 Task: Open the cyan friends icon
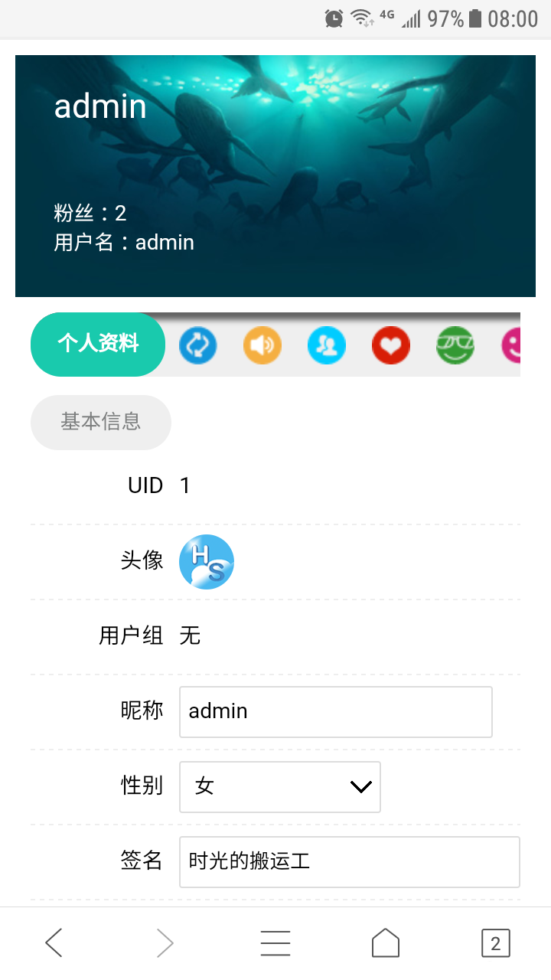(x=327, y=345)
